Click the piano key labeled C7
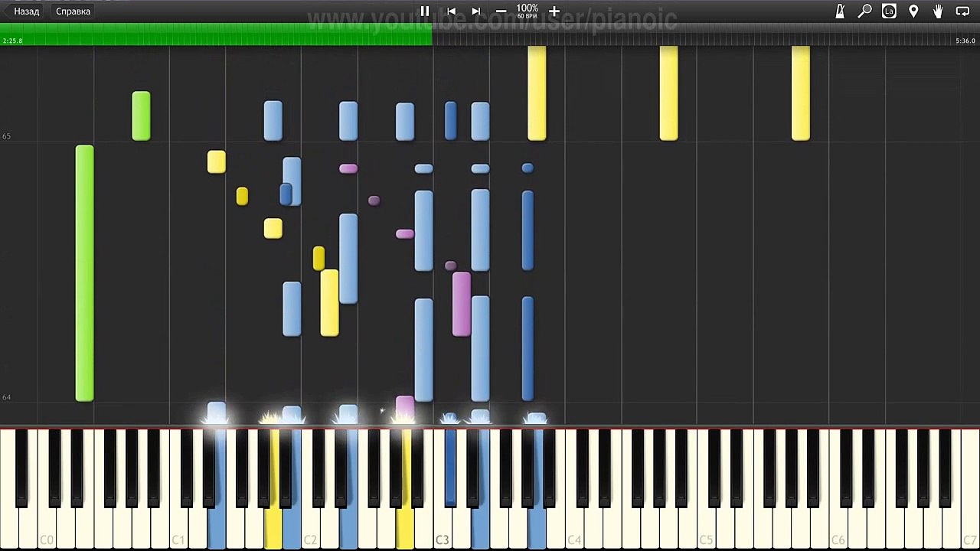Viewport: 980px width, 551px height. [970, 528]
